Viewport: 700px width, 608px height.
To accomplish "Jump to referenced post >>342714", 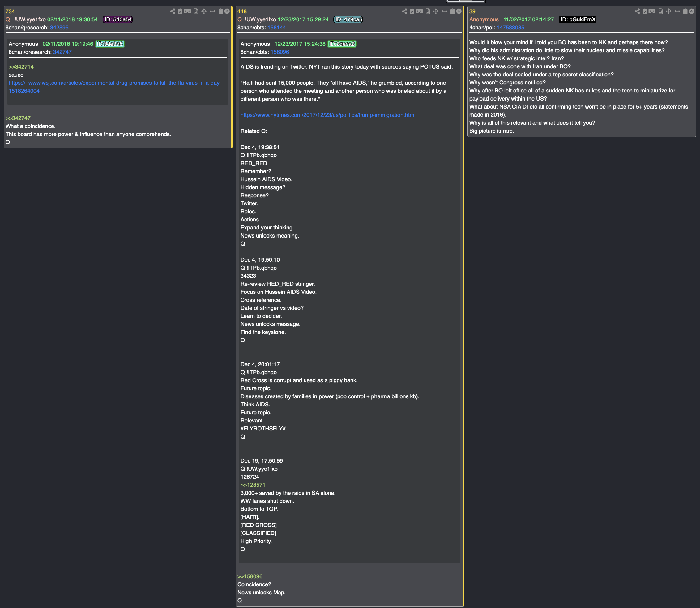I will (21, 67).
